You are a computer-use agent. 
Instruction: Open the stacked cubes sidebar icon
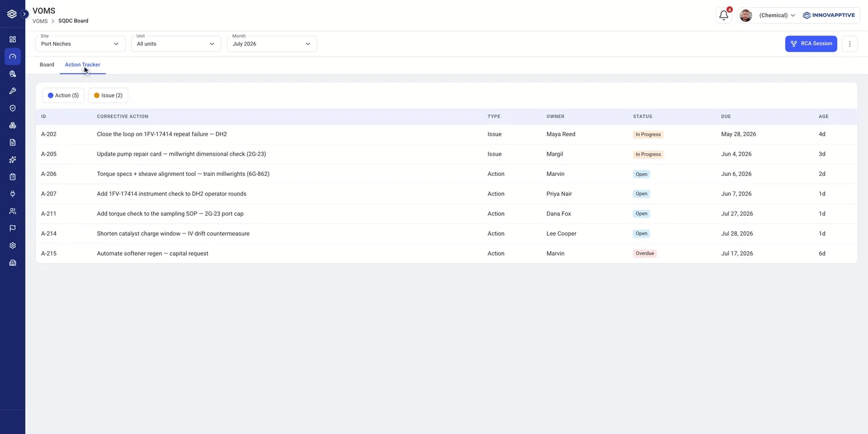[x=13, y=125]
